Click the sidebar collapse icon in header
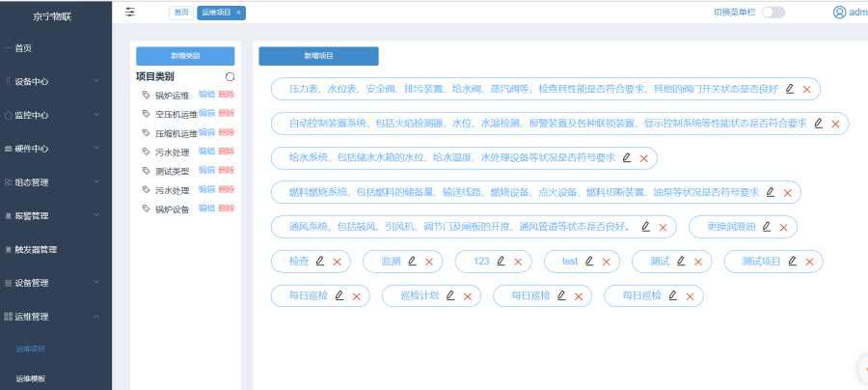Viewport: 868px width, 390px height. [x=130, y=13]
